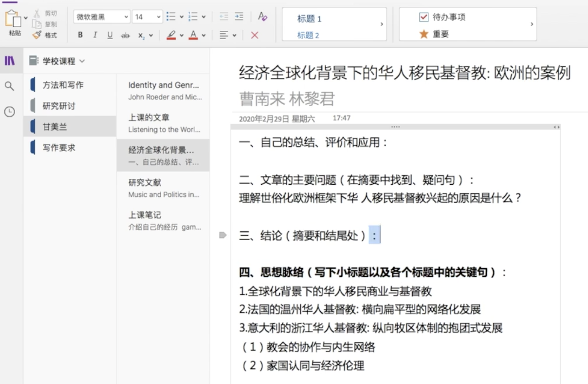Open the 经济全球化背景... page

(x=163, y=155)
